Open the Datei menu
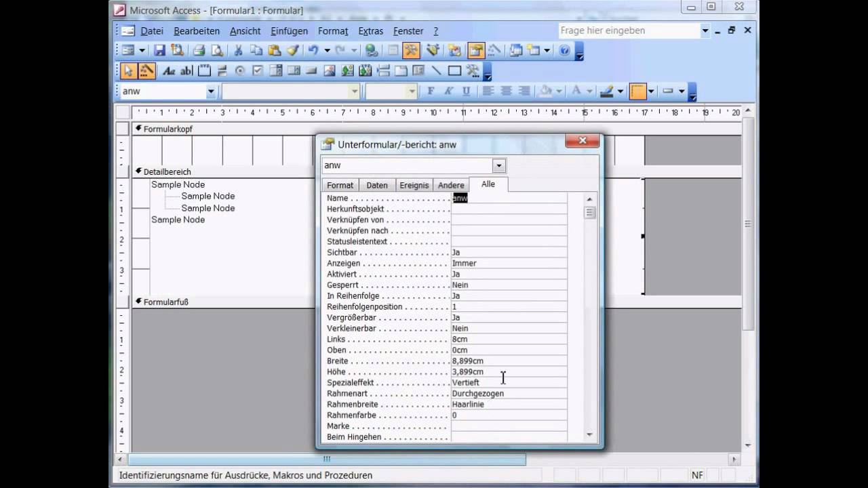868x488 pixels. (152, 31)
